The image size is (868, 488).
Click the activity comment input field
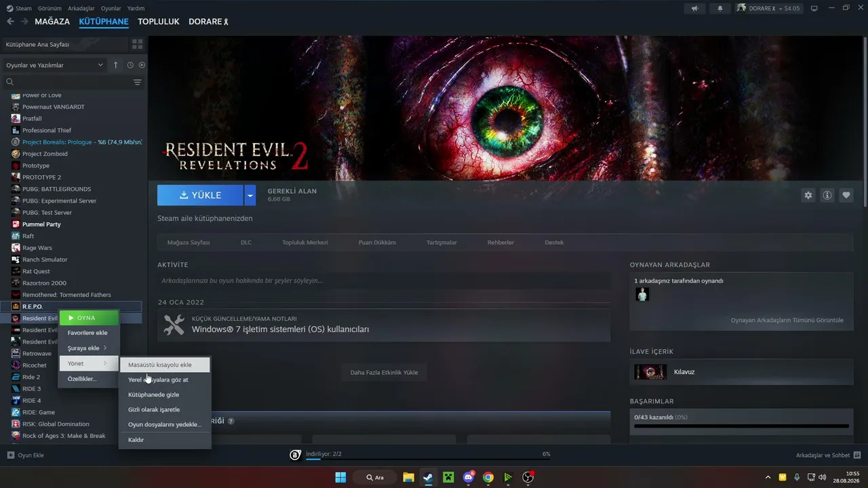384,281
